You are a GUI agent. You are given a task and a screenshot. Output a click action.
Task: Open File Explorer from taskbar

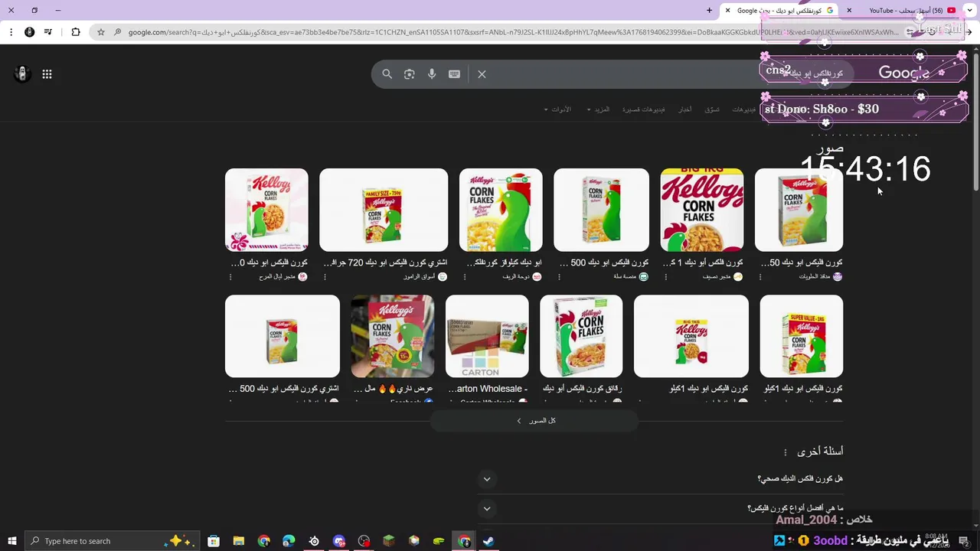coord(239,541)
